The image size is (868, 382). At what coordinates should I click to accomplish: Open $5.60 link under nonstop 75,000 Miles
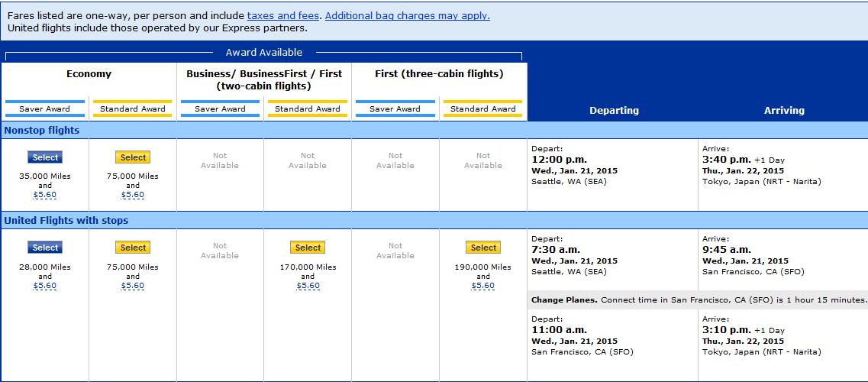[x=133, y=195]
